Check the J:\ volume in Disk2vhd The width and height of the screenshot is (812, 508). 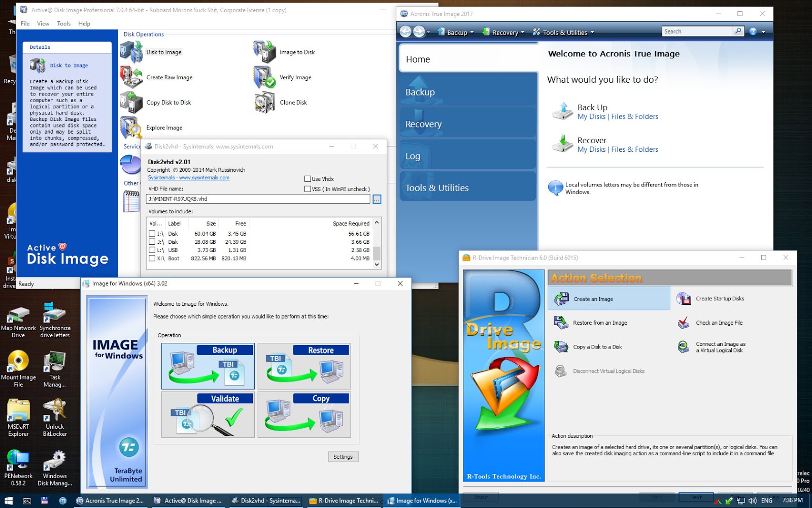pyautogui.click(x=152, y=242)
